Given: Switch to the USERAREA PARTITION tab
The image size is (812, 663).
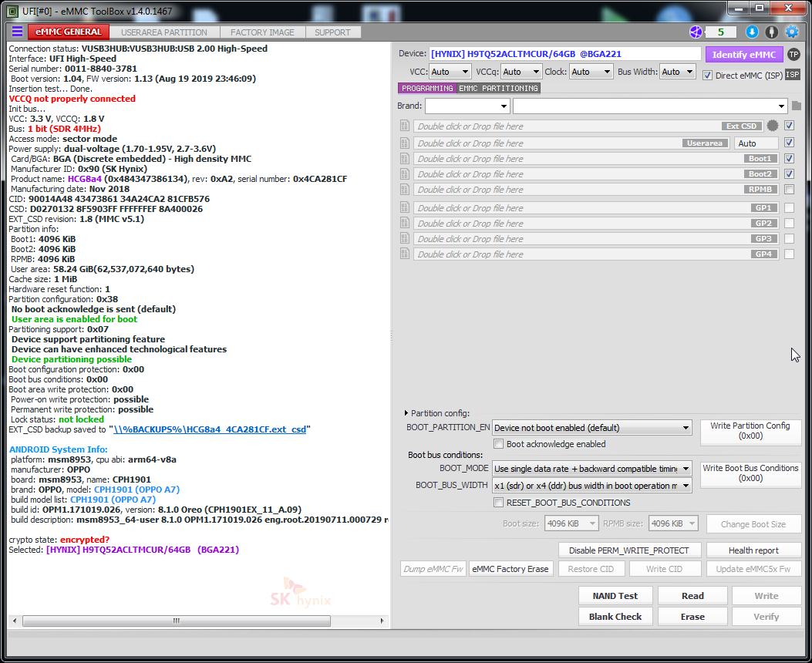Looking at the screenshot, I should [163, 32].
